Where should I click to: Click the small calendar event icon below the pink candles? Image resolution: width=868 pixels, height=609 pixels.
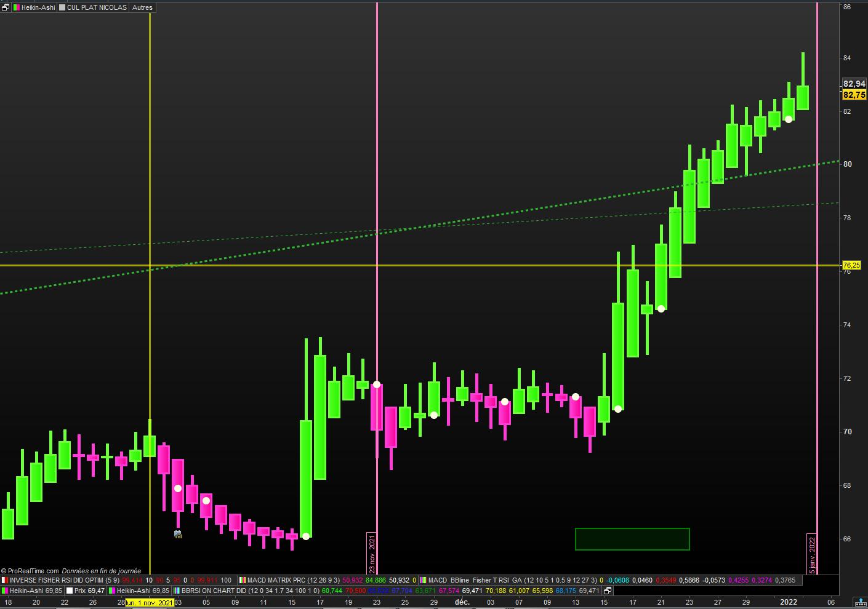coord(178,534)
